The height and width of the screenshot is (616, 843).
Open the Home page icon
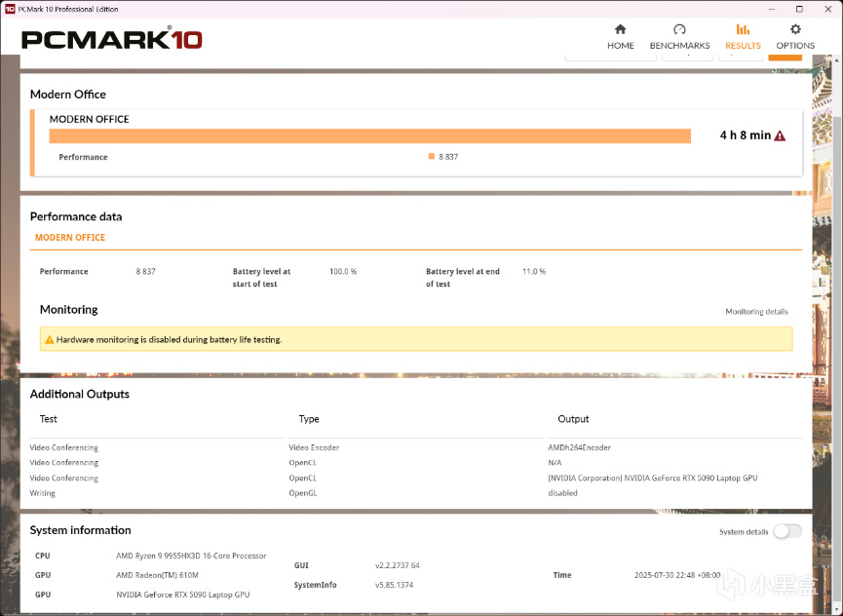click(x=620, y=30)
